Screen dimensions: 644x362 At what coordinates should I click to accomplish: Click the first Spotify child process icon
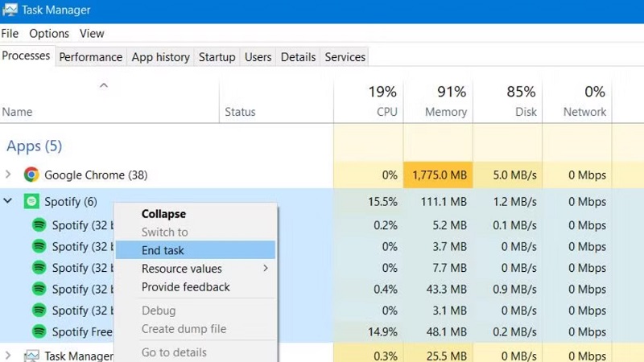coord(39,225)
